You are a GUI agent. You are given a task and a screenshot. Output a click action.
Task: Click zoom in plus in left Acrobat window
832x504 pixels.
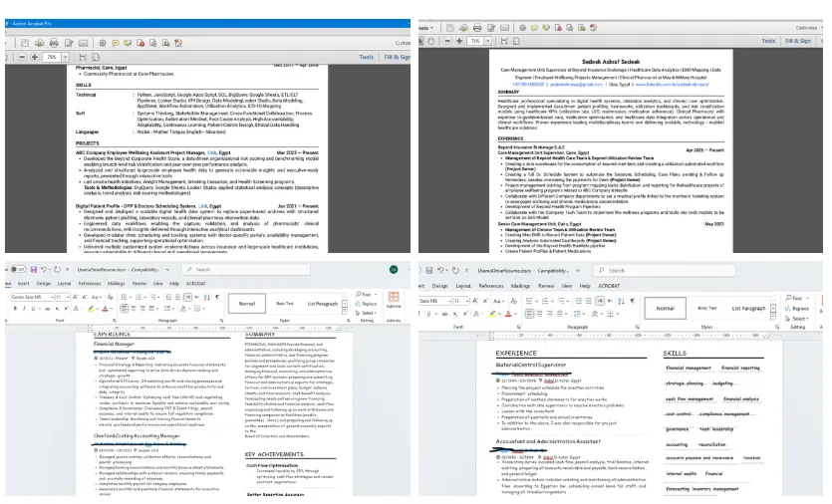(x=35, y=57)
